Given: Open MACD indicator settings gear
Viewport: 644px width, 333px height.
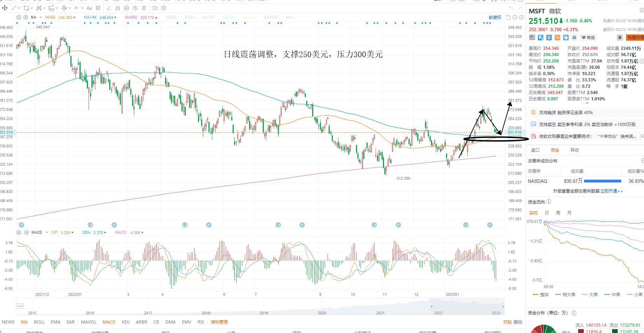Looking at the screenshot, I should click(x=19, y=232).
